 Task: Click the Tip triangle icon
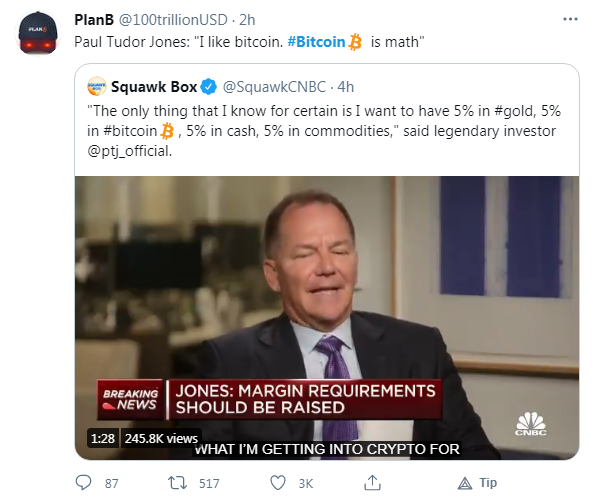point(465,483)
